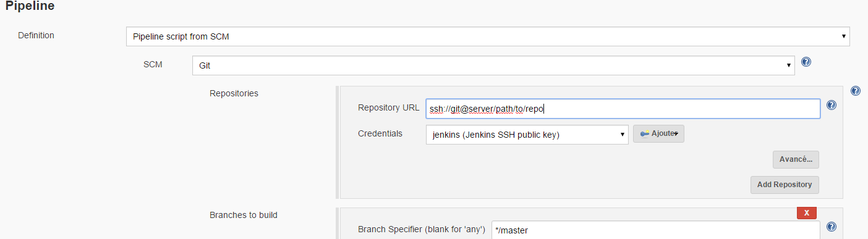Delete branch with red X button

pos(807,213)
